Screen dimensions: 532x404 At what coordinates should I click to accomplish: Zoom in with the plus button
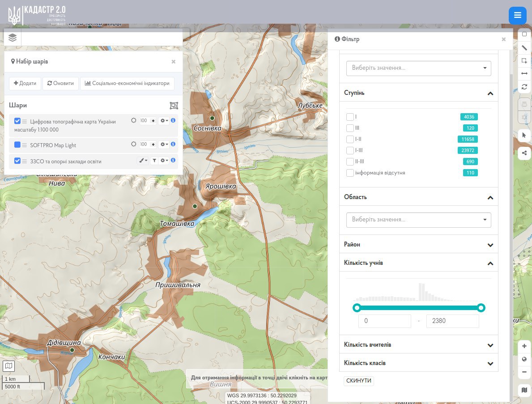(x=524, y=346)
